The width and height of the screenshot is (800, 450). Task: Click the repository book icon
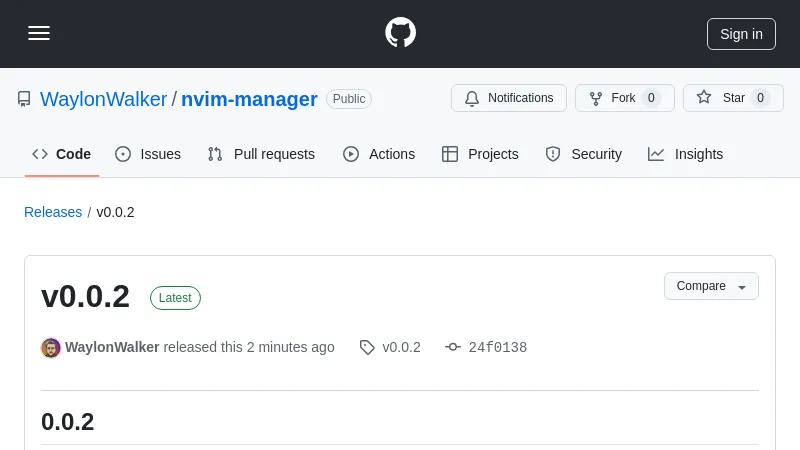tap(24, 99)
